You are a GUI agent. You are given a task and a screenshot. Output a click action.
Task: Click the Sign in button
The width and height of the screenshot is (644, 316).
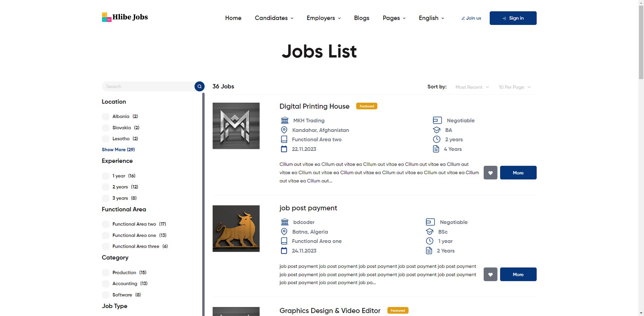[513, 18]
